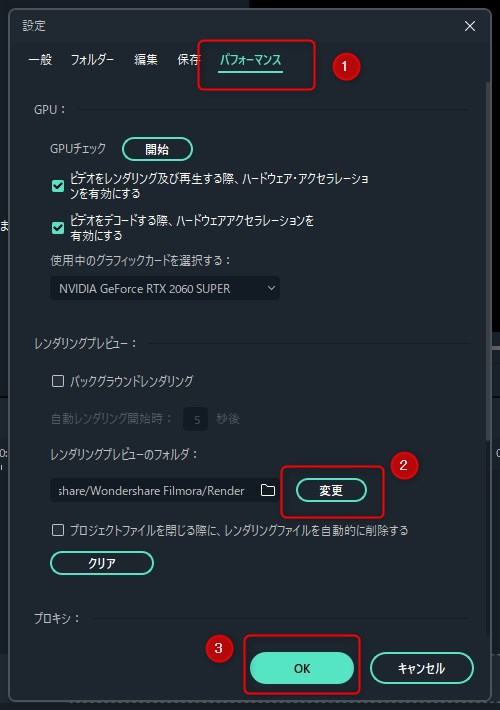This screenshot has height=710, width=500.
Task: Open the 保存 tab
Action: 188,59
